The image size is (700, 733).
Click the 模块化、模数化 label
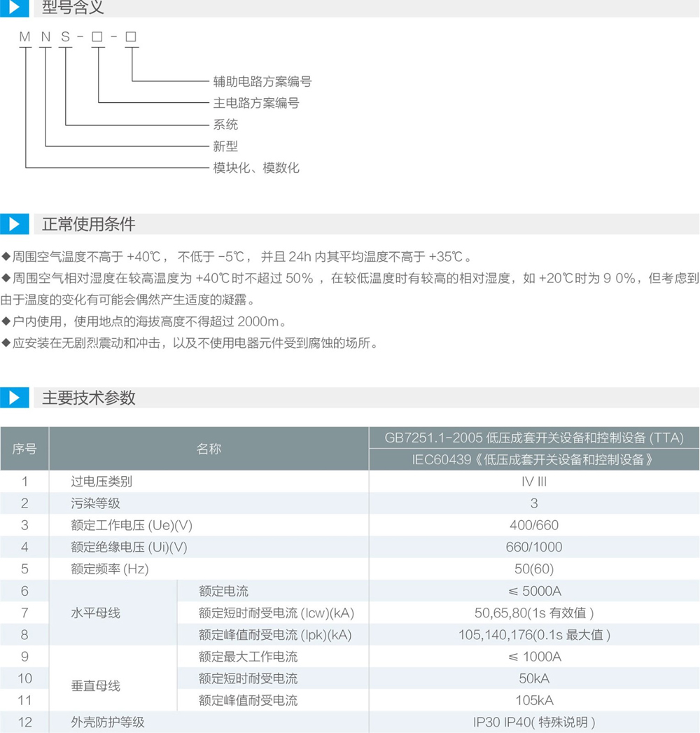[255, 168]
